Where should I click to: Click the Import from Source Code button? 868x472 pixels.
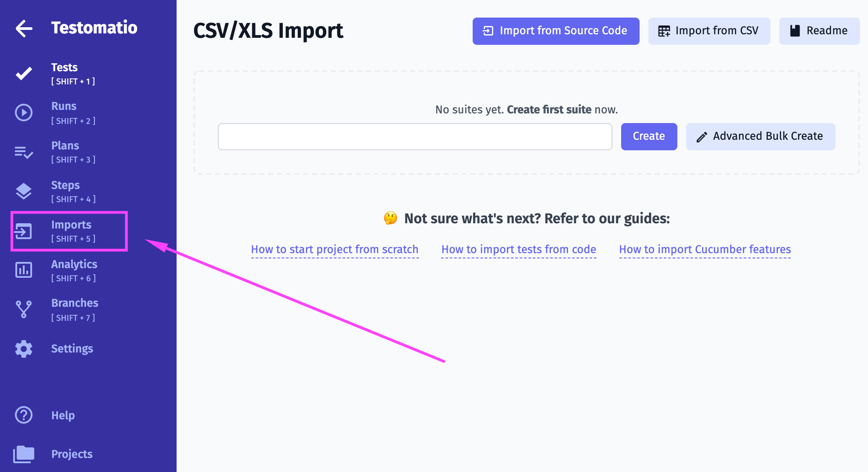point(556,31)
